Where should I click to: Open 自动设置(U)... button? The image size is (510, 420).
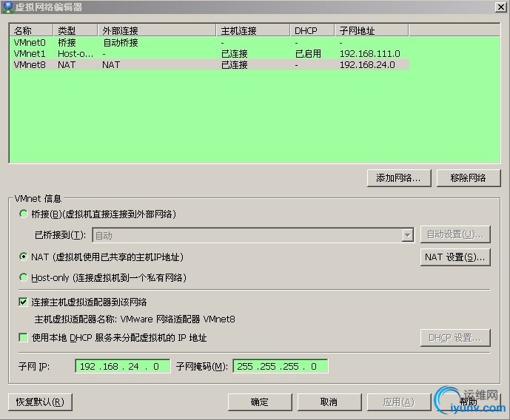[x=455, y=234]
